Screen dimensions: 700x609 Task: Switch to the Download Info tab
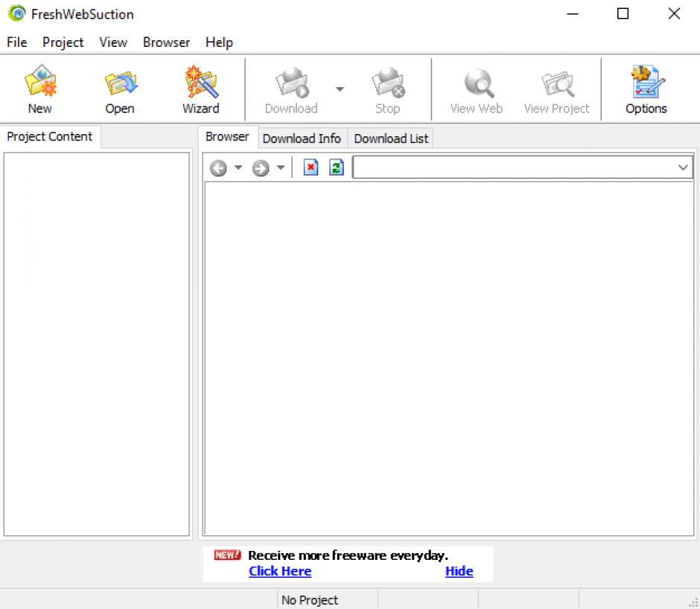(x=302, y=139)
